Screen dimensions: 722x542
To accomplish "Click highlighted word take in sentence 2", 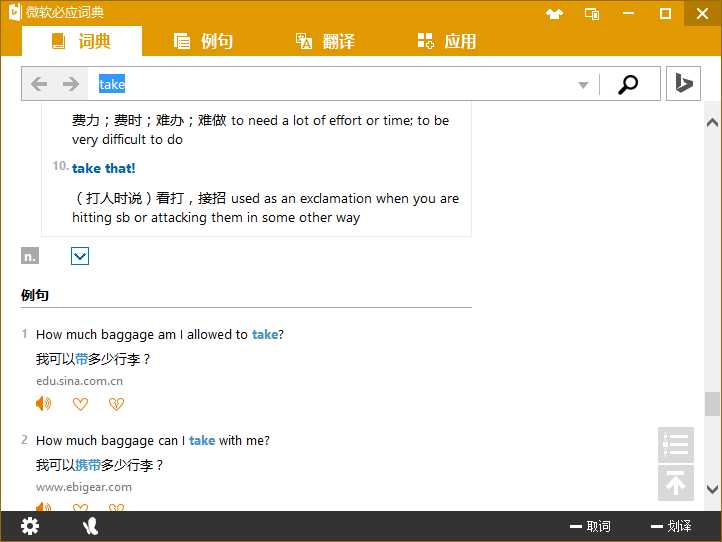I will click(x=202, y=440).
